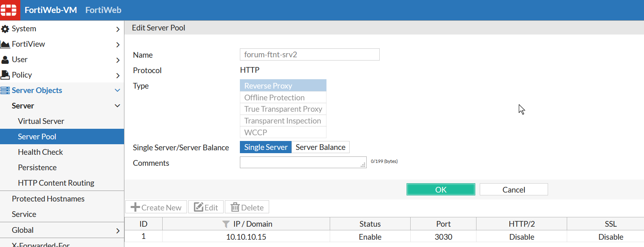Click the Server Objects stack icon
The height and width of the screenshot is (247, 644).
(x=5, y=91)
